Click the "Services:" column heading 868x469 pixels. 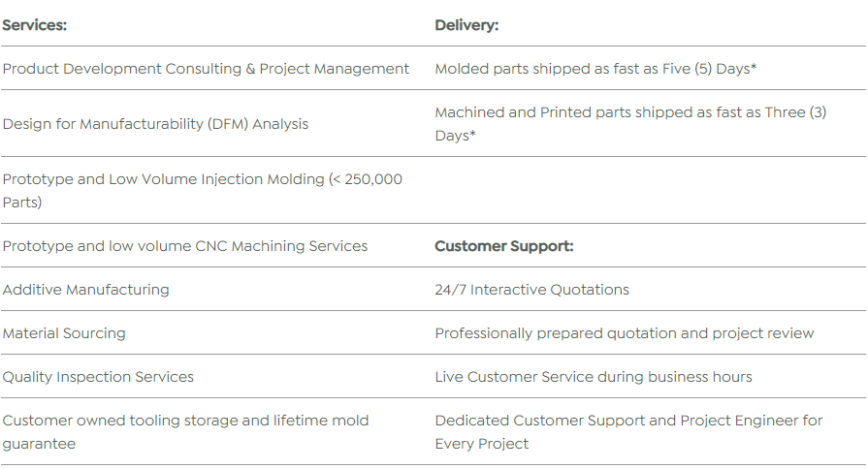[x=35, y=25]
